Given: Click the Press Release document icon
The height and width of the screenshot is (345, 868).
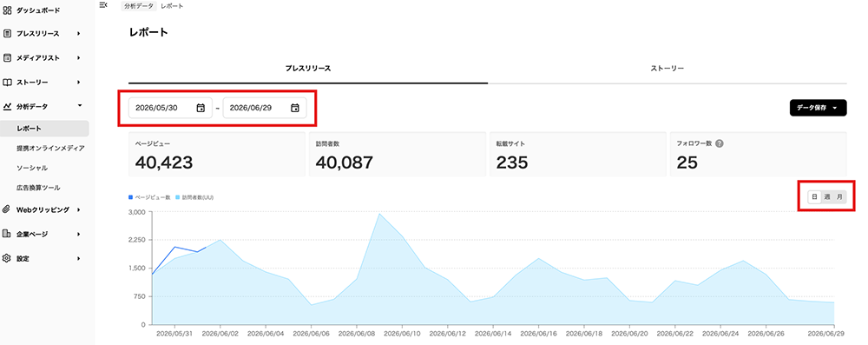Looking at the screenshot, I should coord(7,33).
